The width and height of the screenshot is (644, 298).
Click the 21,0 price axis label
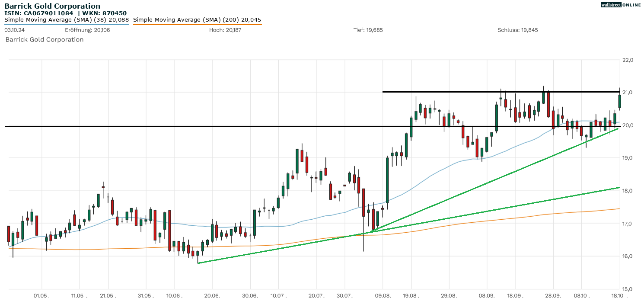[628, 93]
